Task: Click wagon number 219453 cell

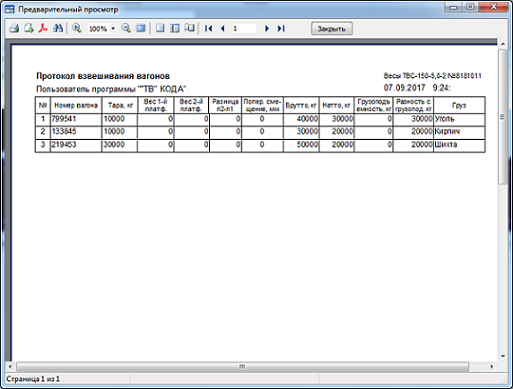Action: [76, 145]
